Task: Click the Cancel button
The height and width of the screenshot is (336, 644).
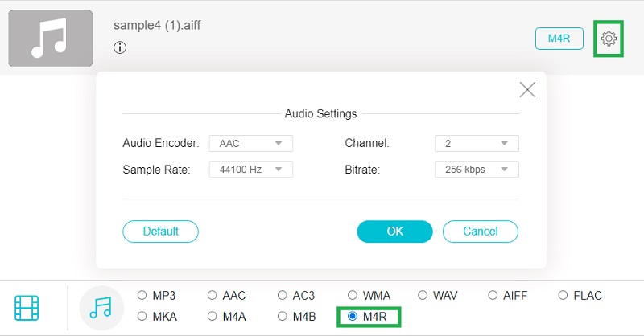Action: (x=481, y=232)
